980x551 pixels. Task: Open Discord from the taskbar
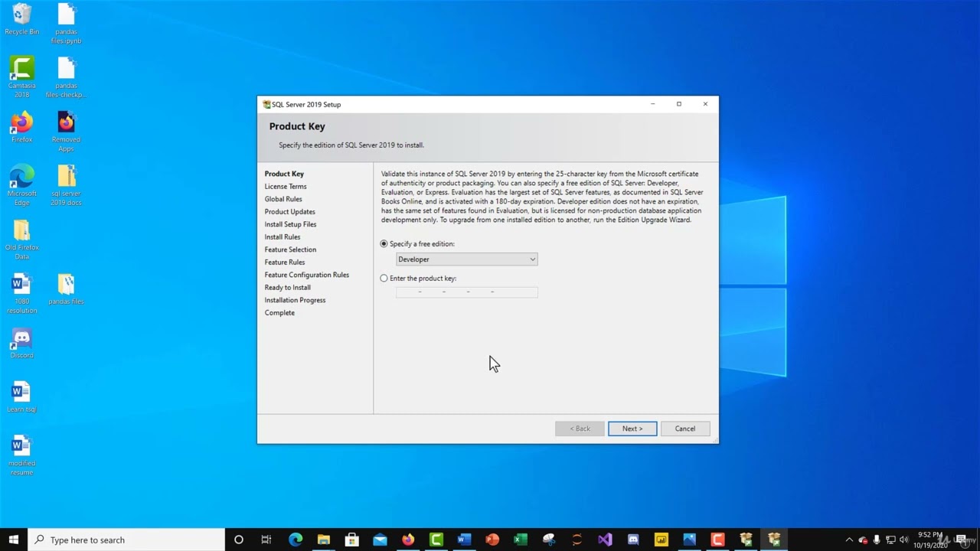pos(633,540)
